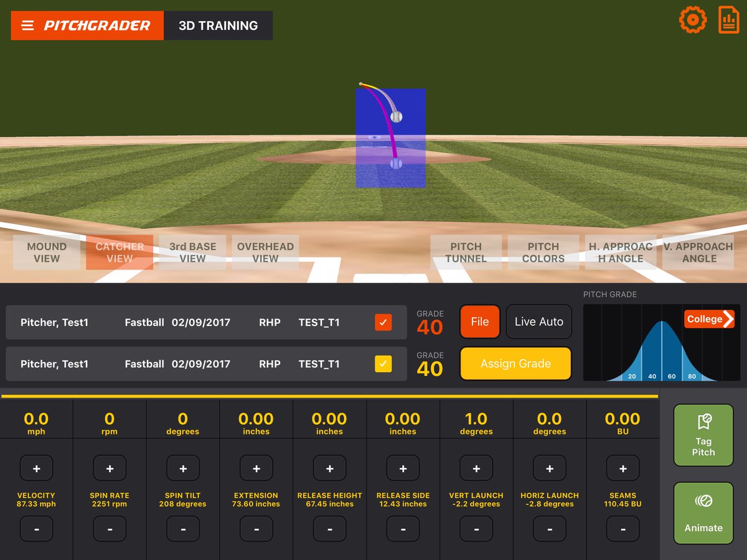747x560 pixels.
Task: Decrease VELOCITY with minus button
Action: [36, 529]
